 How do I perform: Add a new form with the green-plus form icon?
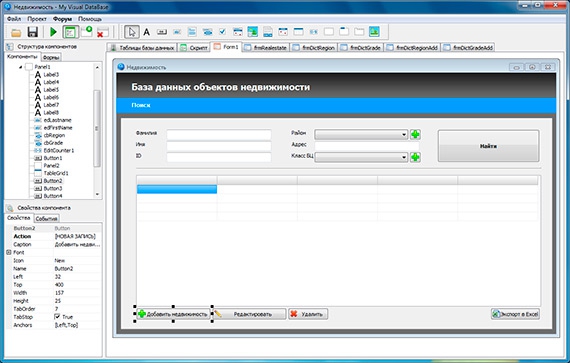coord(87,32)
